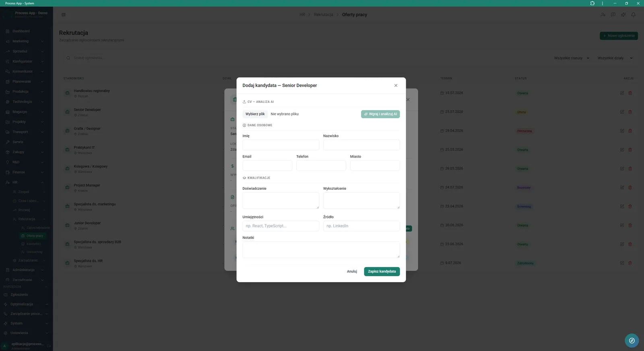Screen dimensions: 644x351
Task: Click the Nowe ogłoszenie button
Action: (x=619, y=36)
